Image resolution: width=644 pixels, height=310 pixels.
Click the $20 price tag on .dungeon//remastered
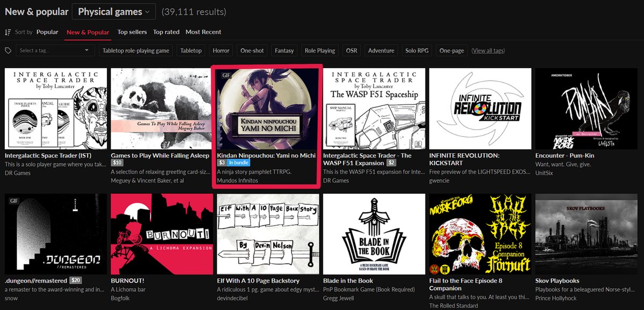[76, 280]
